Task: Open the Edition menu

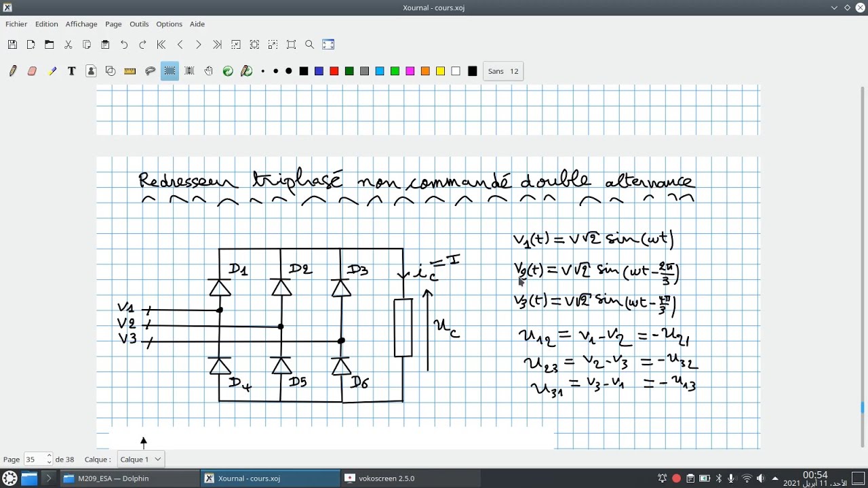Action: coord(47,24)
